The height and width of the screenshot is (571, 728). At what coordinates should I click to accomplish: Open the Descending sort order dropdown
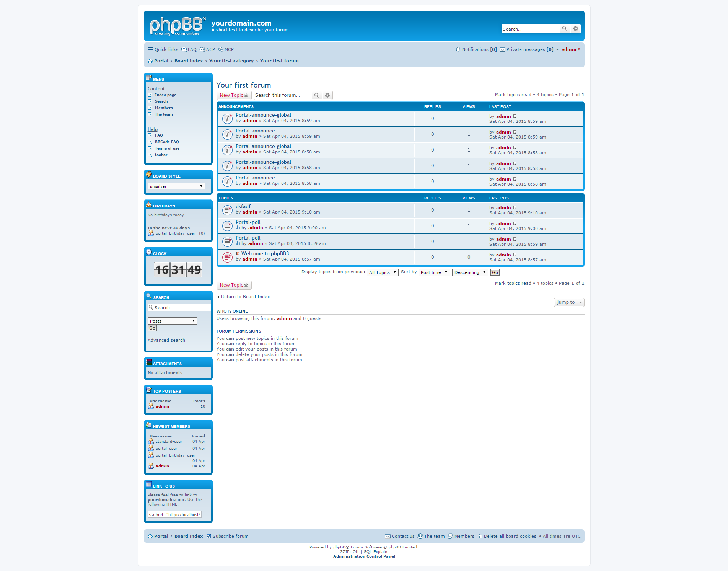point(469,272)
